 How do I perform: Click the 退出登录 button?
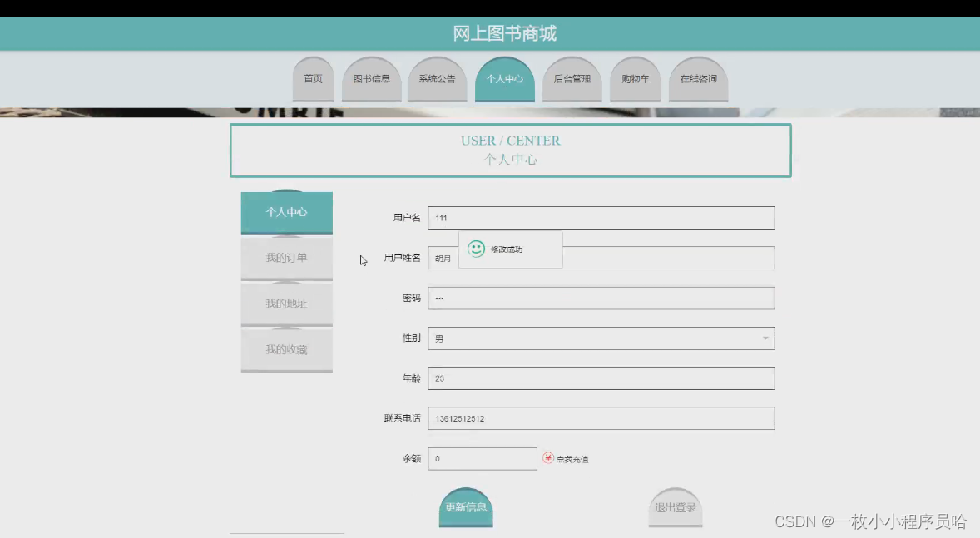[676, 507]
